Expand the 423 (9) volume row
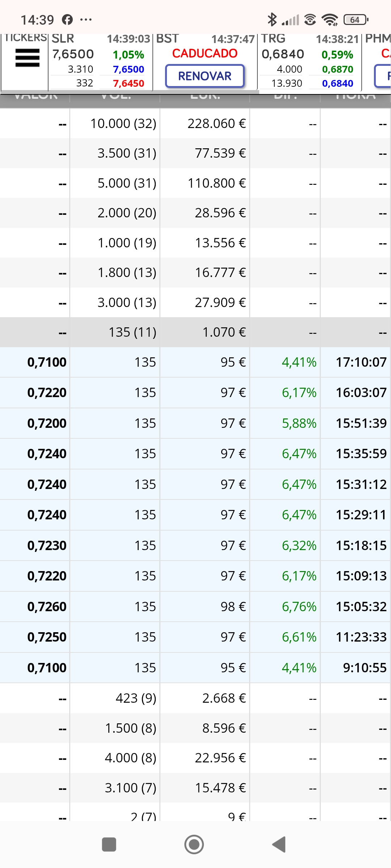This screenshot has height=868, width=391. click(195, 698)
